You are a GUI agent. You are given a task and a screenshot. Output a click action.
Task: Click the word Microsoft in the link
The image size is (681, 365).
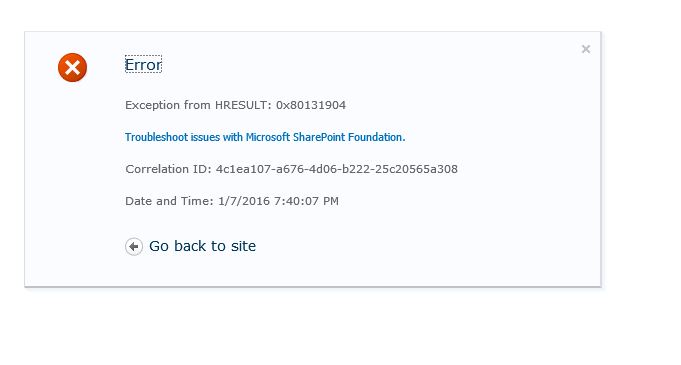click(x=268, y=137)
